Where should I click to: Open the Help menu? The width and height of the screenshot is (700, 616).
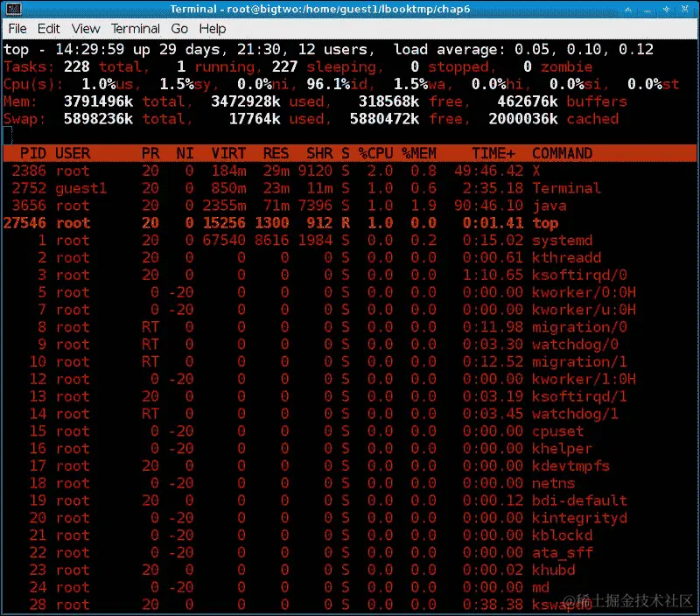click(x=213, y=29)
